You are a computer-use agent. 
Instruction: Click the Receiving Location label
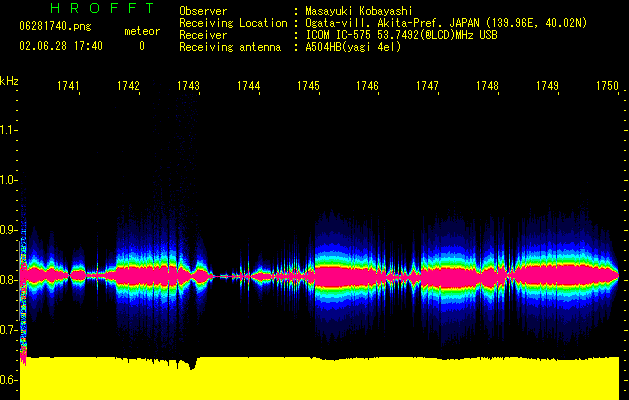[233, 23]
